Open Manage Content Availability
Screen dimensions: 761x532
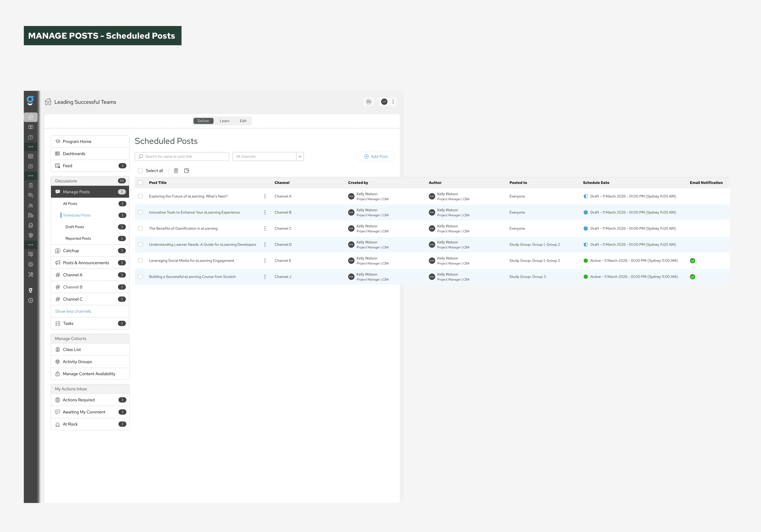[x=90, y=374]
